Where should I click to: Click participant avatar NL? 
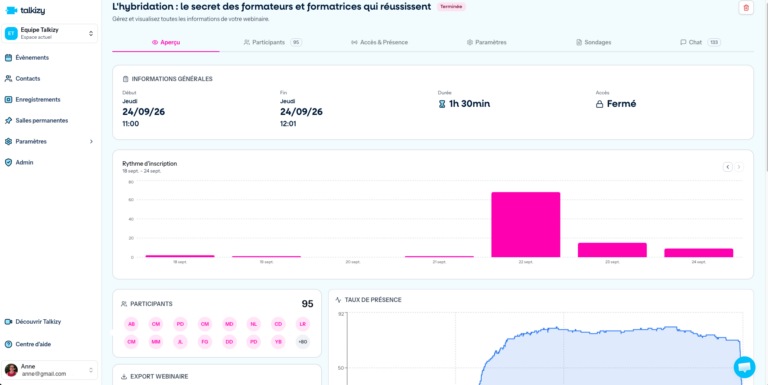tap(254, 324)
